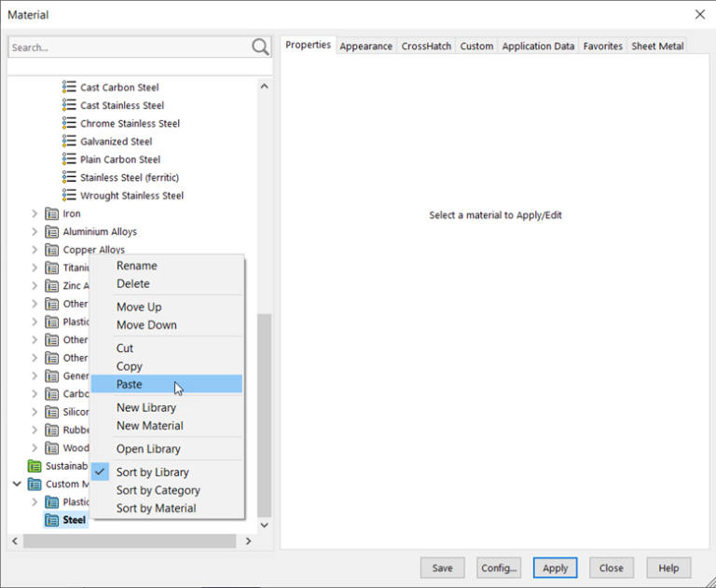716x588 pixels.
Task: Collapse the Custom Materials library
Action: click(x=18, y=484)
